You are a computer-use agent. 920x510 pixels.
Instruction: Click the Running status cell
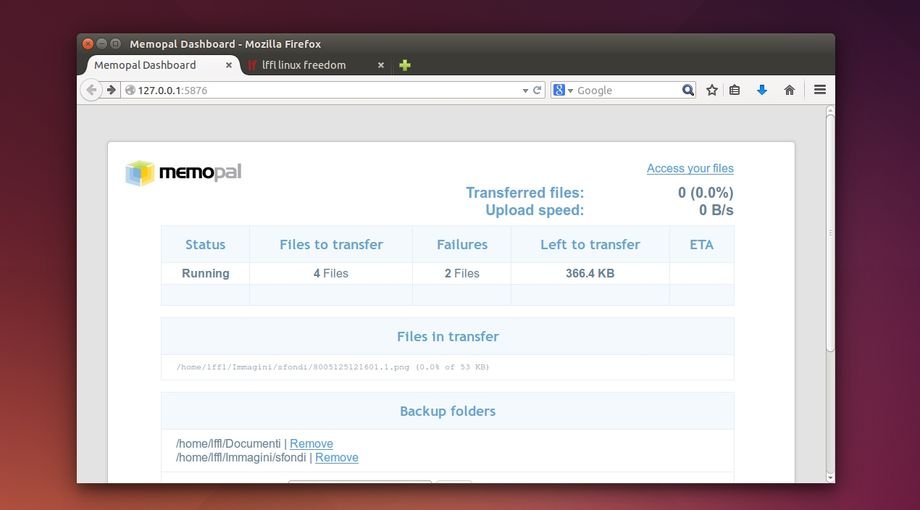coord(205,273)
